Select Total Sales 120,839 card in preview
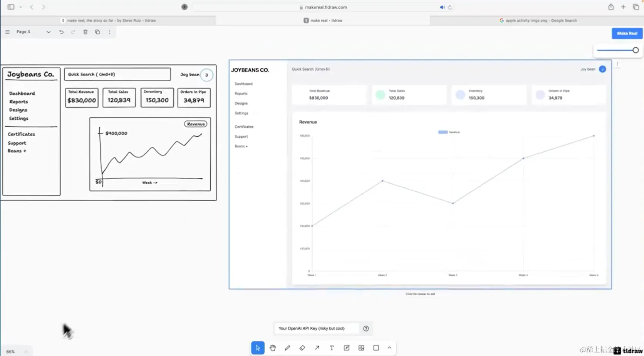Viewport: 644px width, 356px height. (409, 95)
